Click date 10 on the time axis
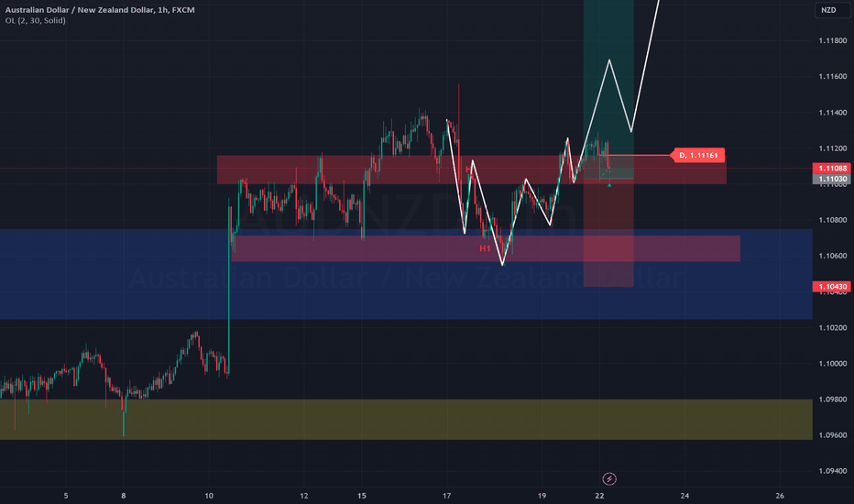The height and width of the screenshot is (504, 854). coord(209,496)
